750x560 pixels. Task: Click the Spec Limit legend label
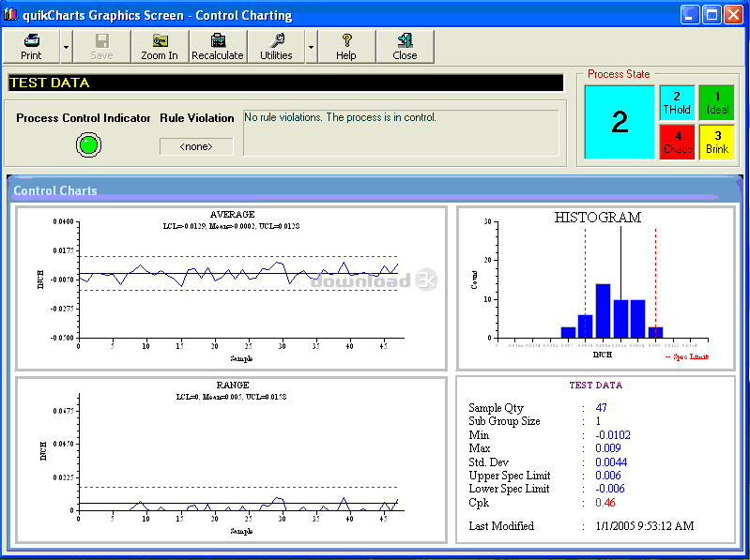pos(687,357)
